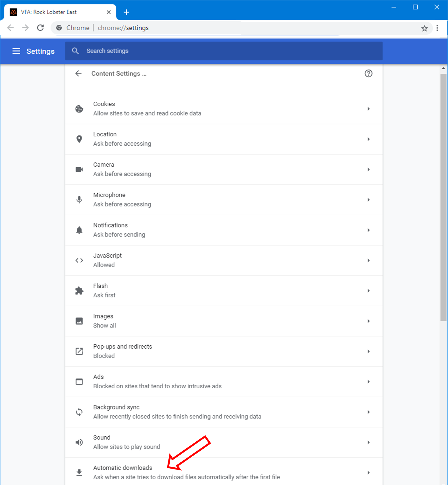Viewport: 448px width, 485px height.
Task: Expand the Microphone settings arrow
Action: [369, 200]
